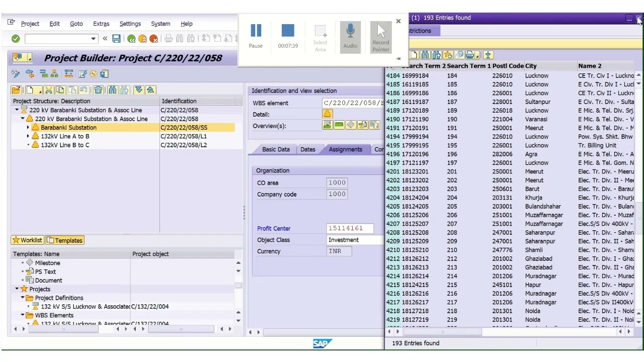Toggle the Audio microphone in recorder
Viewport: 644px width, 362px height.
pos(350,36)
